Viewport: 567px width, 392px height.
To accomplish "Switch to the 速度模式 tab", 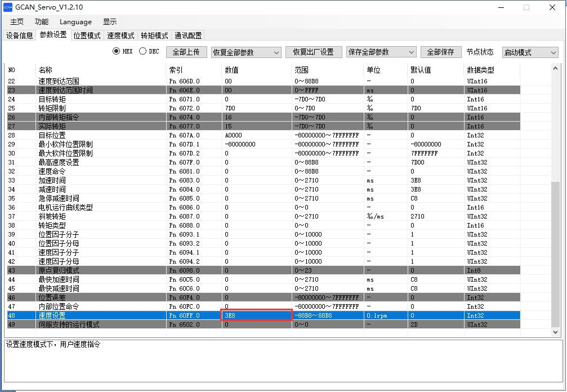I will [120, 35].
